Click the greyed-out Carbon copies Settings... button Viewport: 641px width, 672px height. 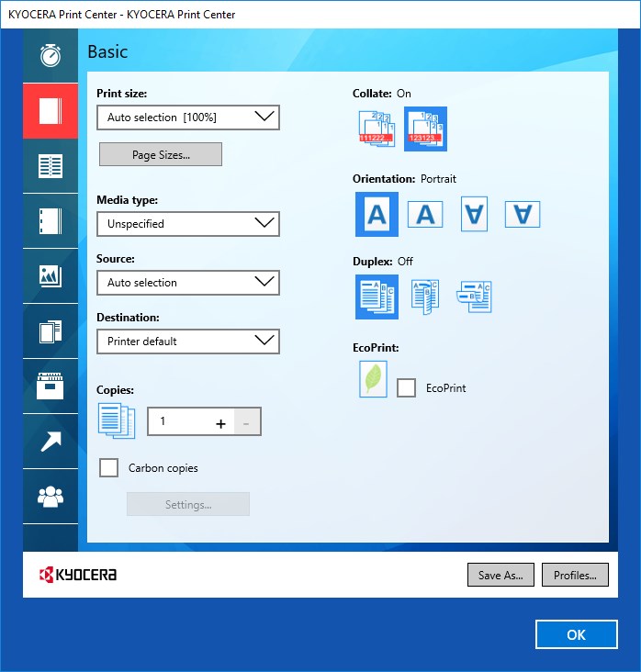(188, 504)
